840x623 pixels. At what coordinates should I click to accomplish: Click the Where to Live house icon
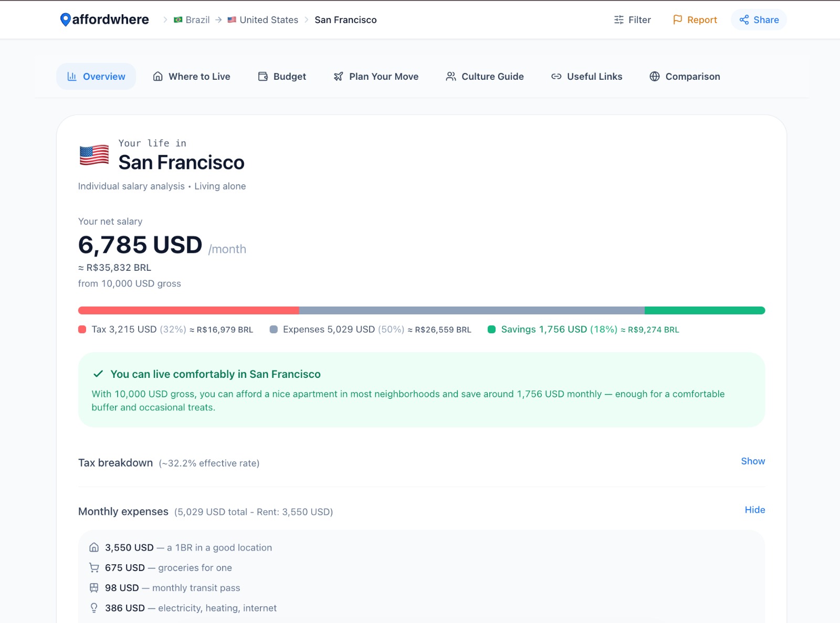(x=157, y=77)
